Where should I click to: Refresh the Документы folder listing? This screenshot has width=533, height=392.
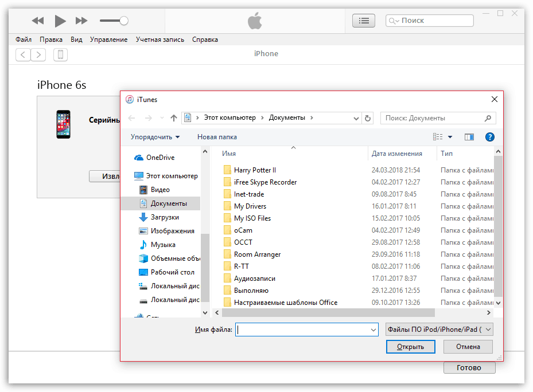[x=367, y=118]
